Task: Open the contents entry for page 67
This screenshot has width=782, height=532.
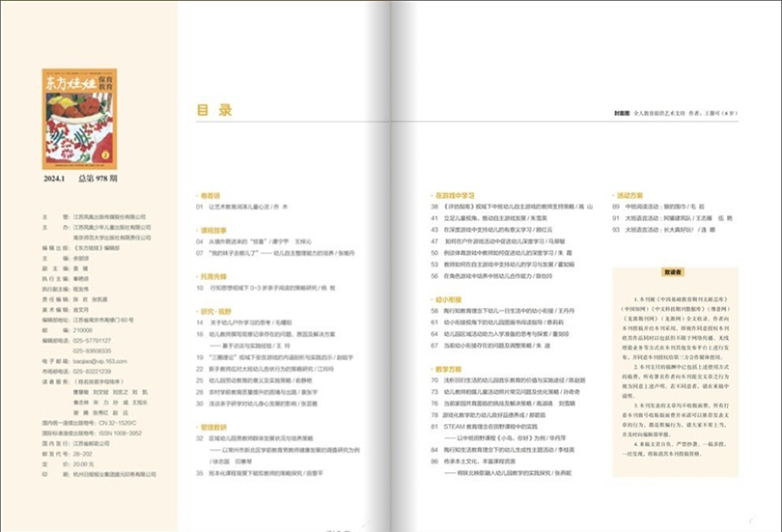Action: (x=490, y=346)
